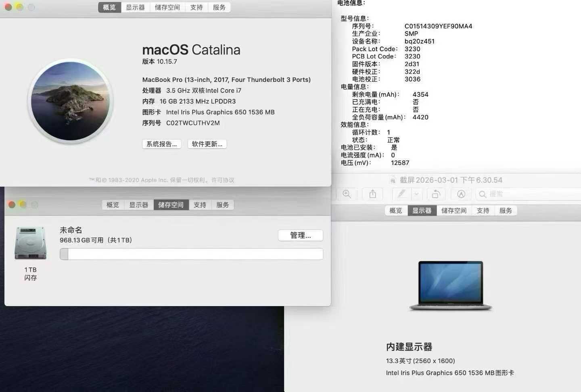Click the serial number C02TWCUTHV2M

(193, 123)
